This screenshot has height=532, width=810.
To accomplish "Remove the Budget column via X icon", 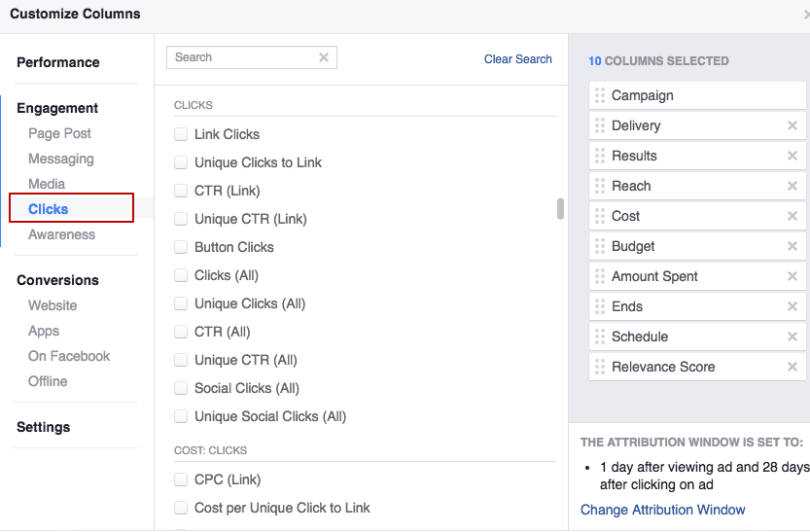I will 792,246.
